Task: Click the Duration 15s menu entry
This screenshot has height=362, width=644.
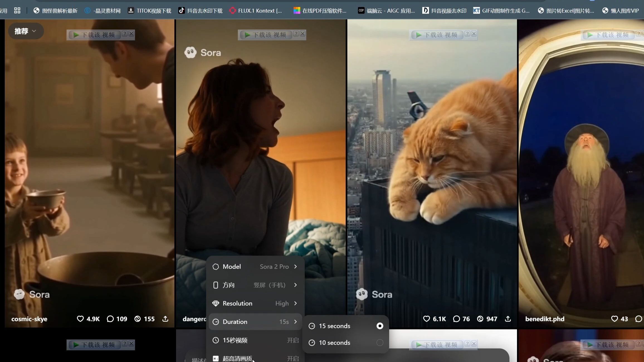Action: 255,322
